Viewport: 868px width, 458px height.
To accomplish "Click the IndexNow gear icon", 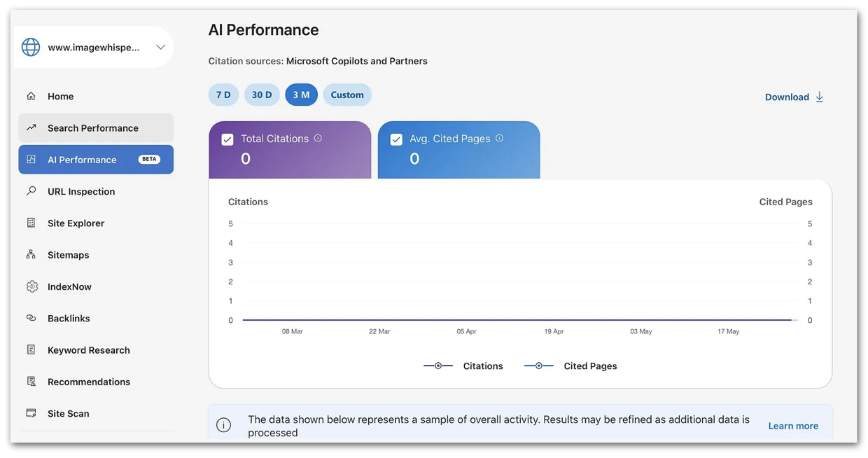I will click(31, 286).
